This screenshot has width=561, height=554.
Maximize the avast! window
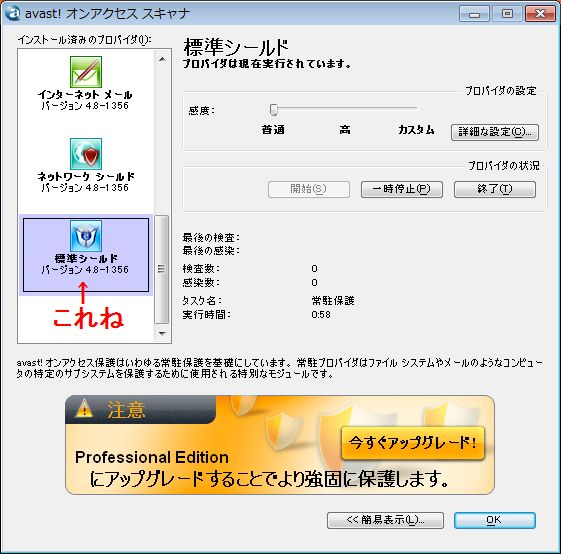point(507,14)
